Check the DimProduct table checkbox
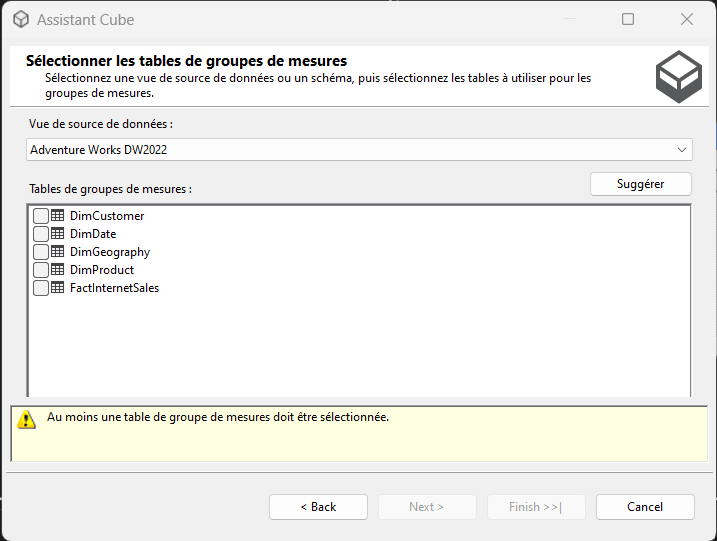The width and height of the screenshot is (717, 541). [41, 270]
